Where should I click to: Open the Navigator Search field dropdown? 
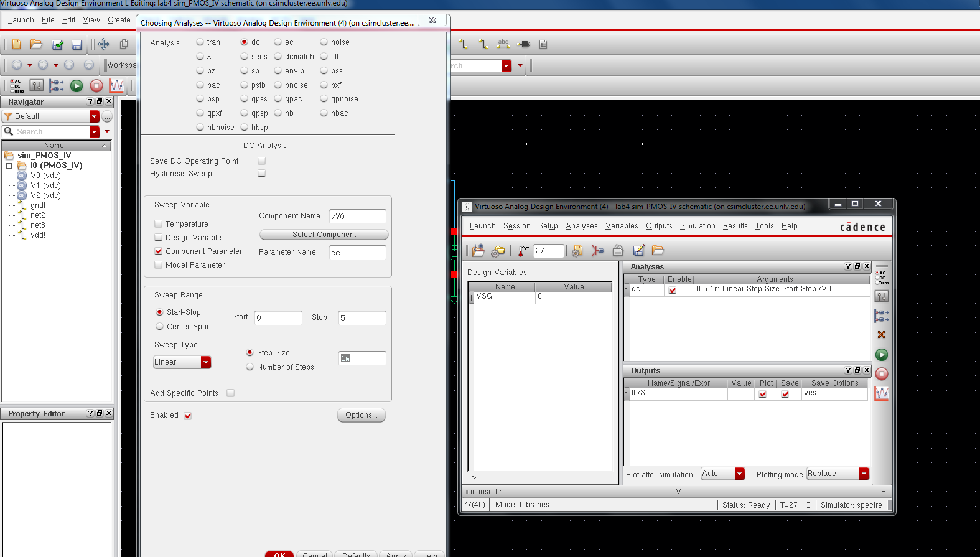[94, 131]
